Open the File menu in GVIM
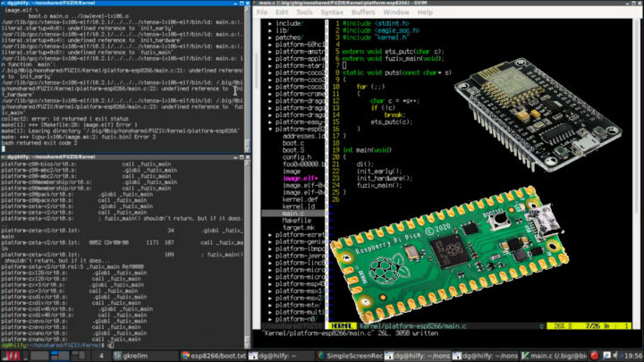The height and width of the screenshot is (362, 644). point(263,13)
